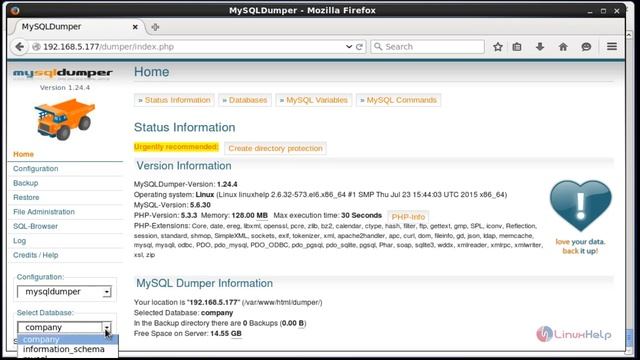Screen dimensions: 640x360
Task: Go to Firefox home page icon
Action: pos(563,47)
